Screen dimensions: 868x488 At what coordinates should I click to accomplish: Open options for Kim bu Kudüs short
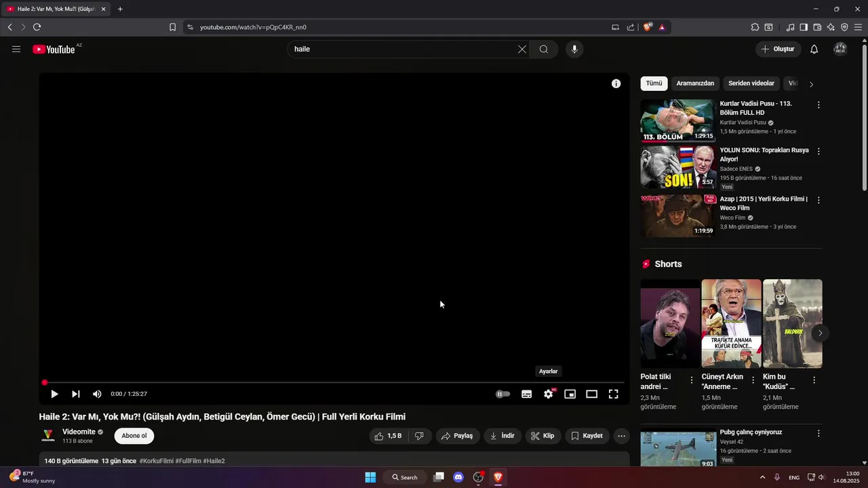click(814, 380)
